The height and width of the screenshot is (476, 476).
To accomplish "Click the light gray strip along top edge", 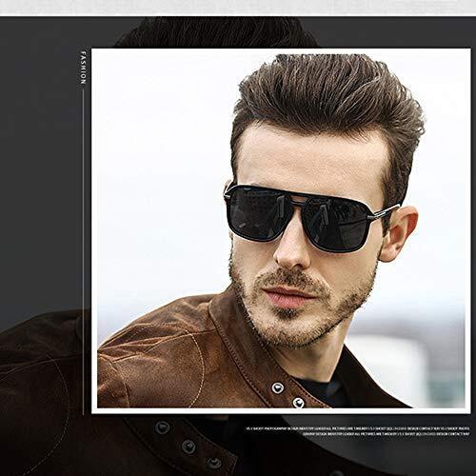I will 238,8.
